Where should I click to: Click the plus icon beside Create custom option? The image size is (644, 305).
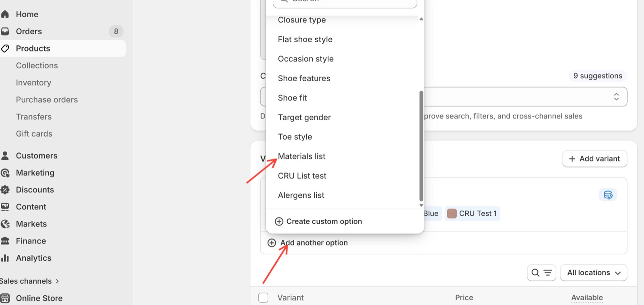(x=279, y=221)
